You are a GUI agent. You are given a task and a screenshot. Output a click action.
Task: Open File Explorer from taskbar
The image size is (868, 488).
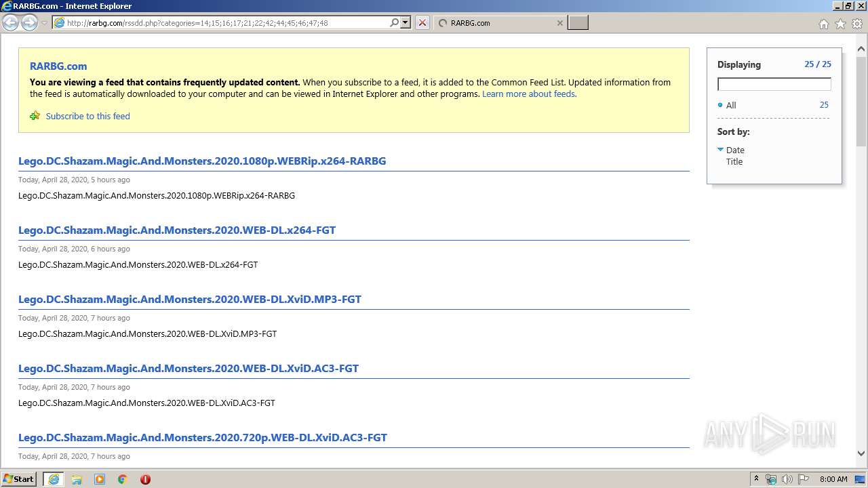[77, 479]
